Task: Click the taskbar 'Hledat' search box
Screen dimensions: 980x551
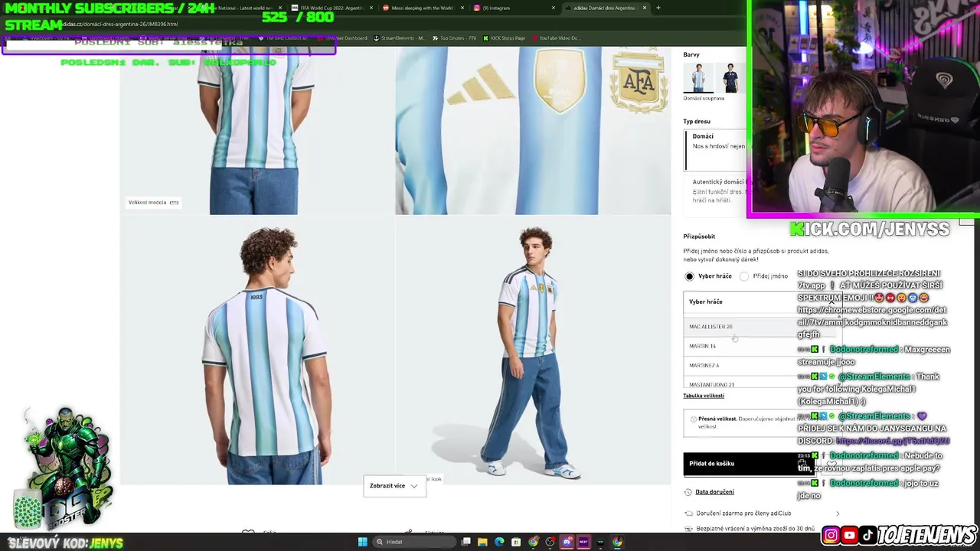Action: coord(414,542)
